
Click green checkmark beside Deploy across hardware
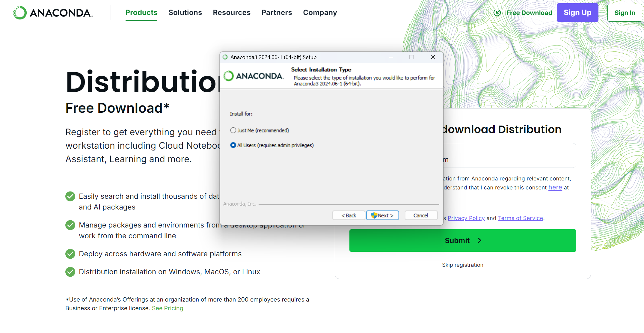pyautogui.click(x=70, y=254)
